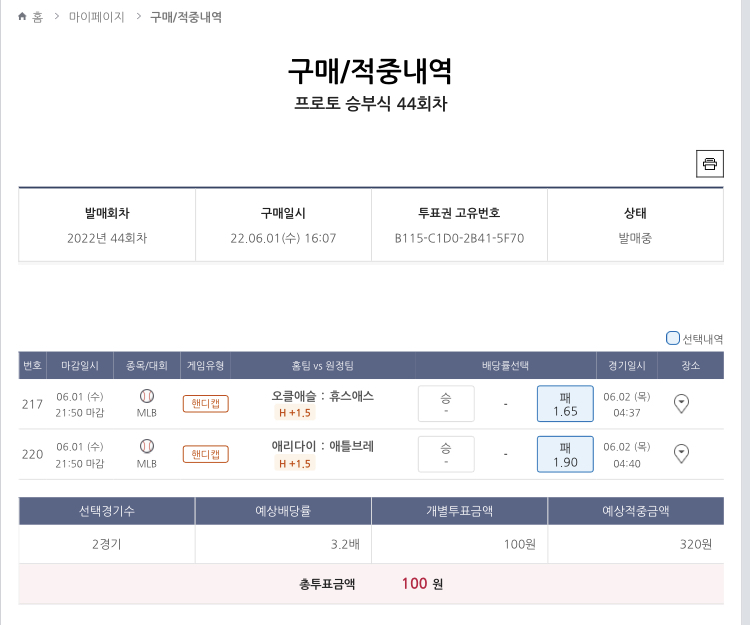Toggle the 선택내역 checkbox

tap(673, 338)
